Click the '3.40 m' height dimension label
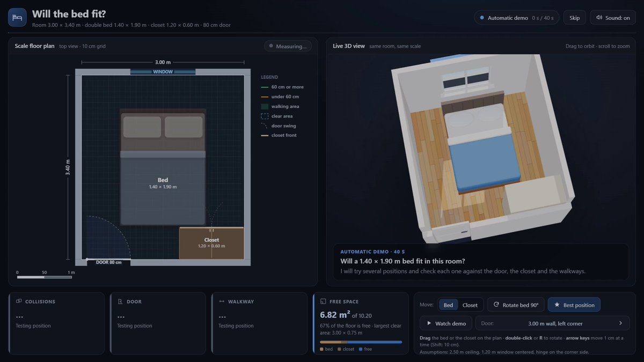This screenshot has width=644, height=362. tap(68, 167)
